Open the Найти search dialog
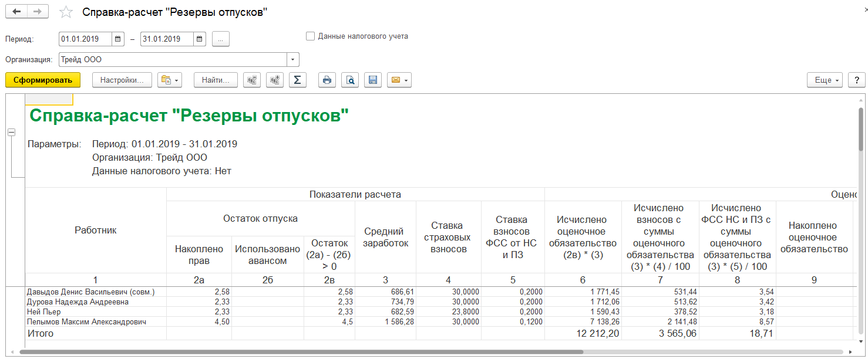Viewport: 868px width, 359px height. click(216, 80)
